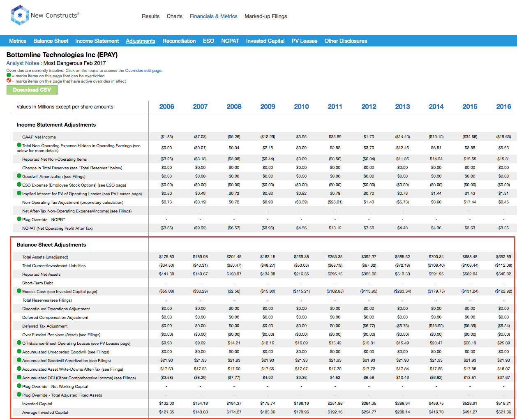Click override dot for Implied Interest for PV
Viewport: 517px width, 420px height.
point(19,193)
